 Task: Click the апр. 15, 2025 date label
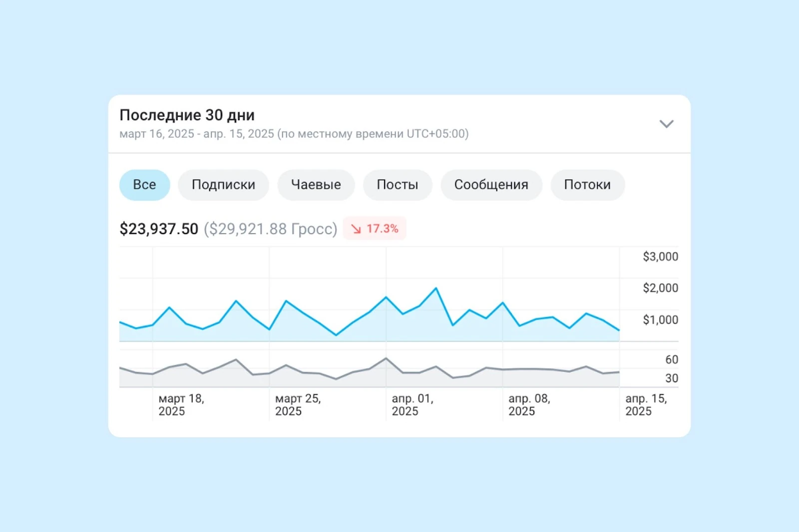(646, 405)
